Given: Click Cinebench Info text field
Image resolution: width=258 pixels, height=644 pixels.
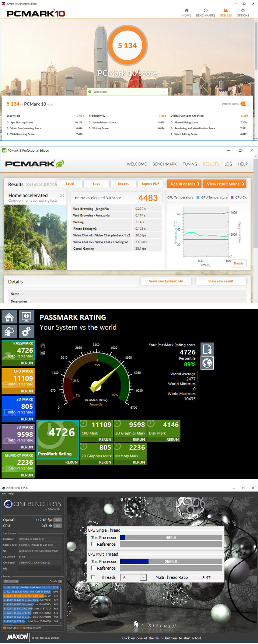Looking at the screenshot, I should (x=40, y=569).
